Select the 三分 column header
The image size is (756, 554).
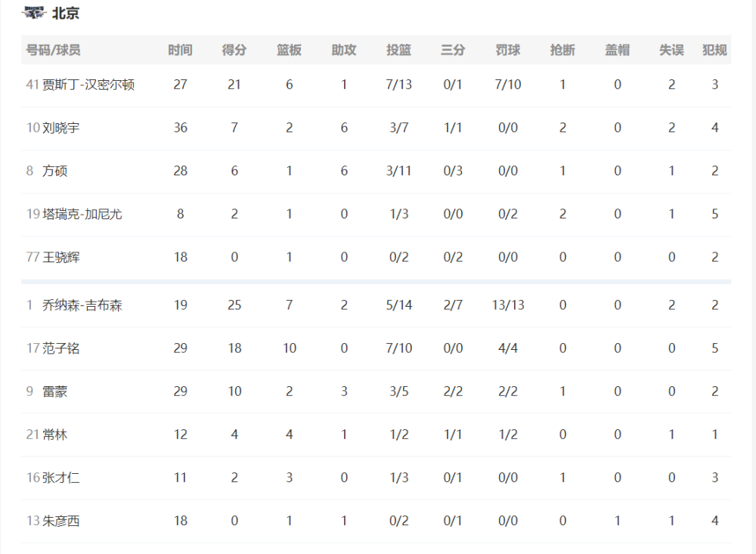453,50
